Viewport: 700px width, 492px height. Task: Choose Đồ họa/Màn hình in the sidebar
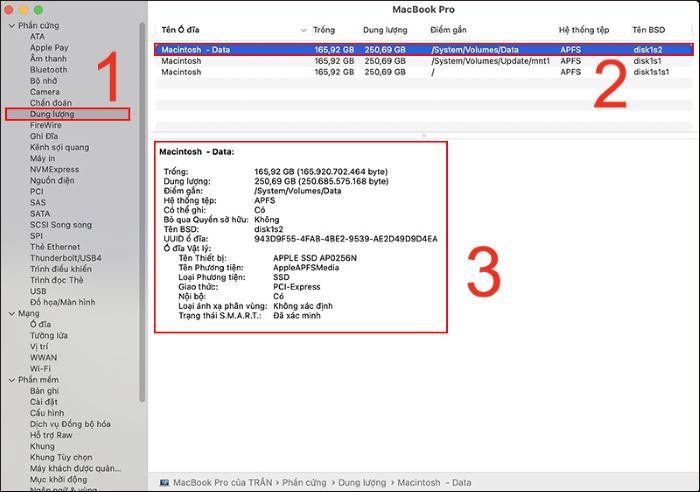[x=62, y=302]
